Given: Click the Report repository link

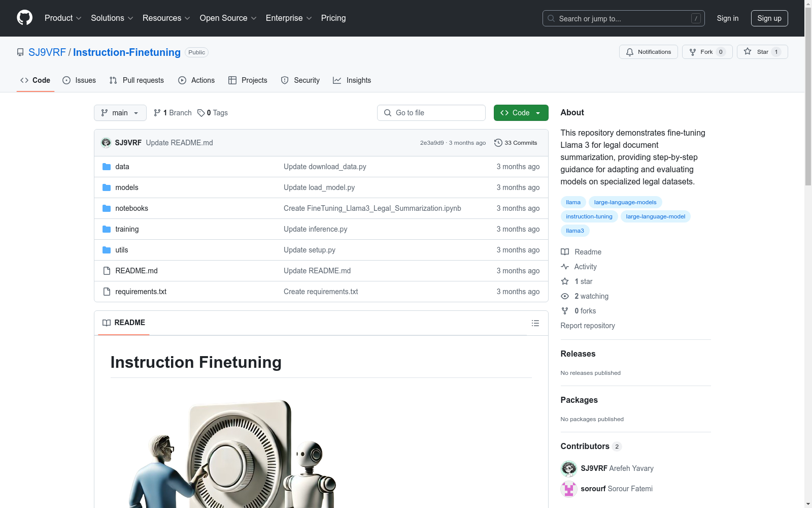Looking at the screenshot, I should click(588, 326).
